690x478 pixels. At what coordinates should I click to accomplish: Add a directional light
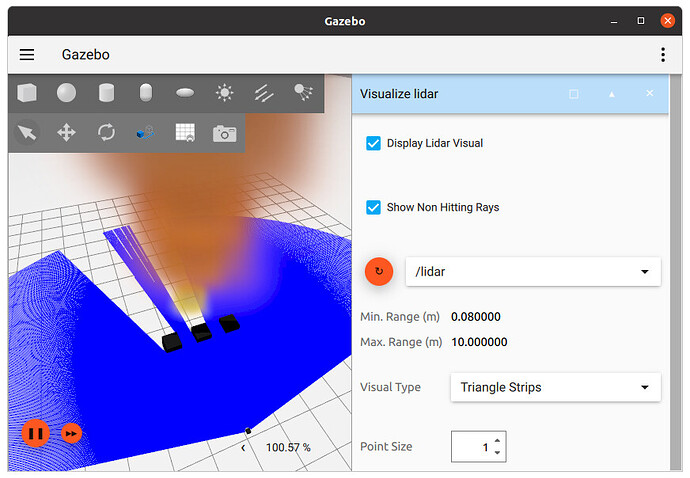[264, 93]
